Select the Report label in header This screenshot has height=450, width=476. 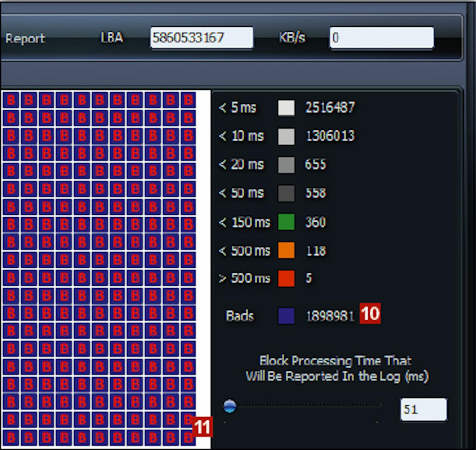25,38
